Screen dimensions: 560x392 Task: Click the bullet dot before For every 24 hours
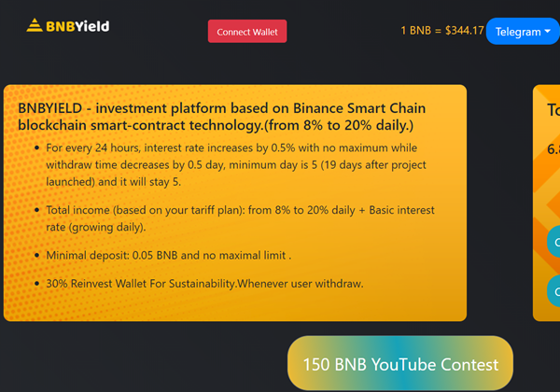click(x=35, y=148)
